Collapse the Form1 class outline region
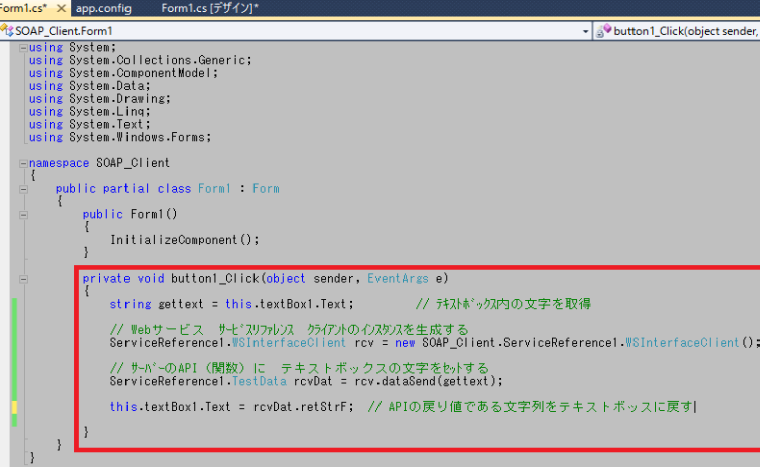This screenshot has width=760, height=467. click(x=24, y=188)
